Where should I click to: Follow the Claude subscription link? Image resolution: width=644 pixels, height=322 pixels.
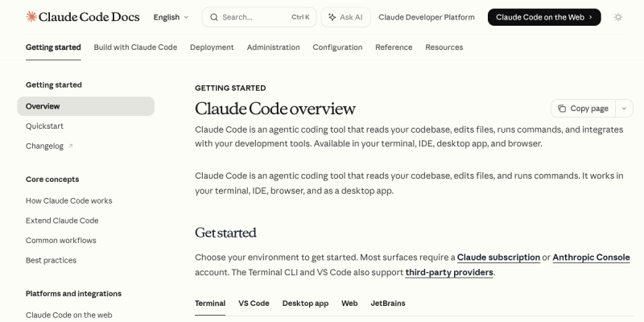[498, 258]
